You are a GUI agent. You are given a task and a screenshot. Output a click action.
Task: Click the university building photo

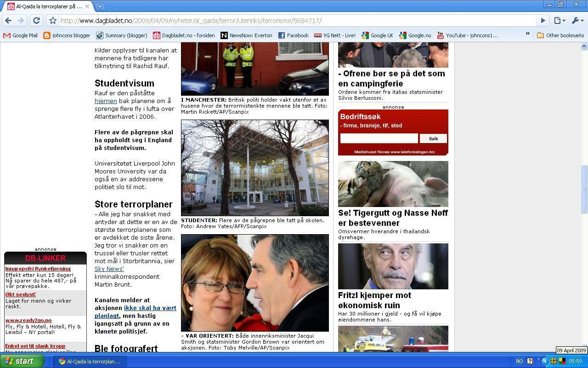(x=255, y=168)
